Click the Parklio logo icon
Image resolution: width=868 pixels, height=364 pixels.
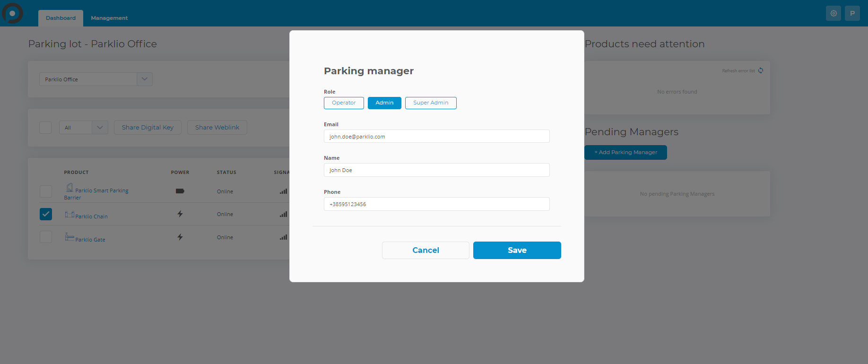pyautogui.click(x=13, y=13)
